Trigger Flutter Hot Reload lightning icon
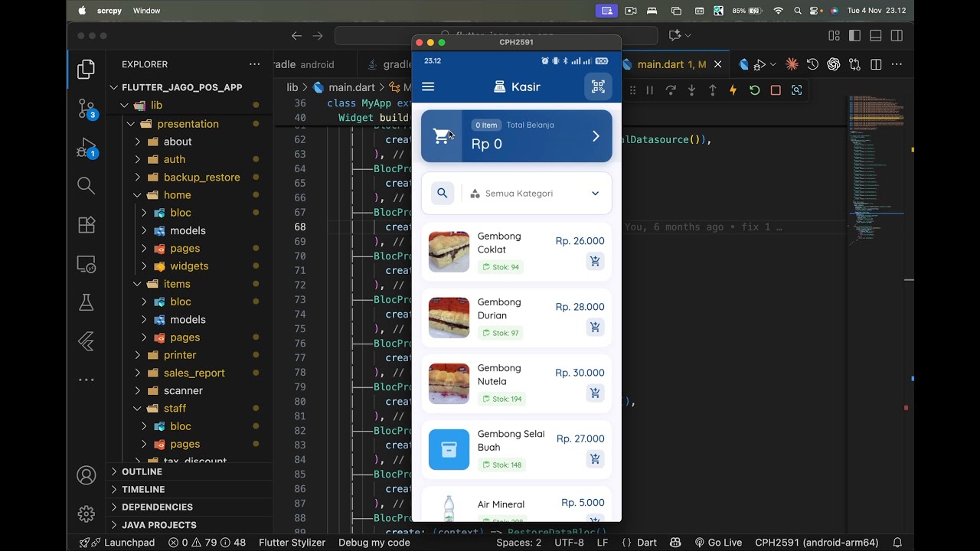Image resolution: width=980 pixels, height=551 pixels. pyautogui.click(x=733, y=90)
